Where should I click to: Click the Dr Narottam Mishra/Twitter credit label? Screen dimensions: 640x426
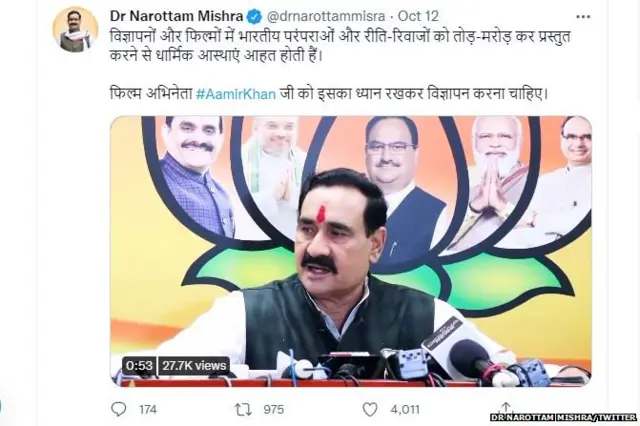pos(563,417)
